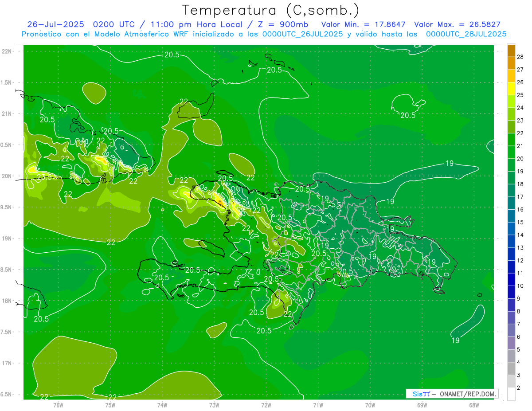Pick the grey swatch between 3 and 4
This screenshot has width=532, height=411.
(511, 368)
